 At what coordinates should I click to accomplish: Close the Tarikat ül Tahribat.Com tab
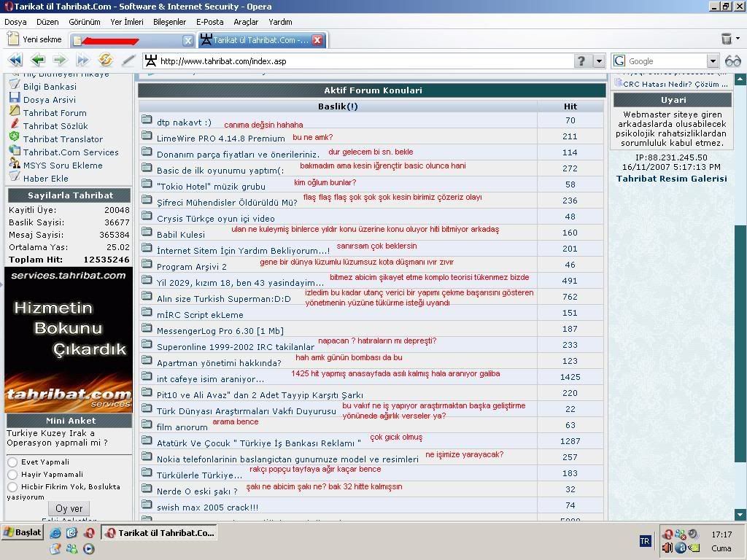pyautogui.click(x=317, y=40)
